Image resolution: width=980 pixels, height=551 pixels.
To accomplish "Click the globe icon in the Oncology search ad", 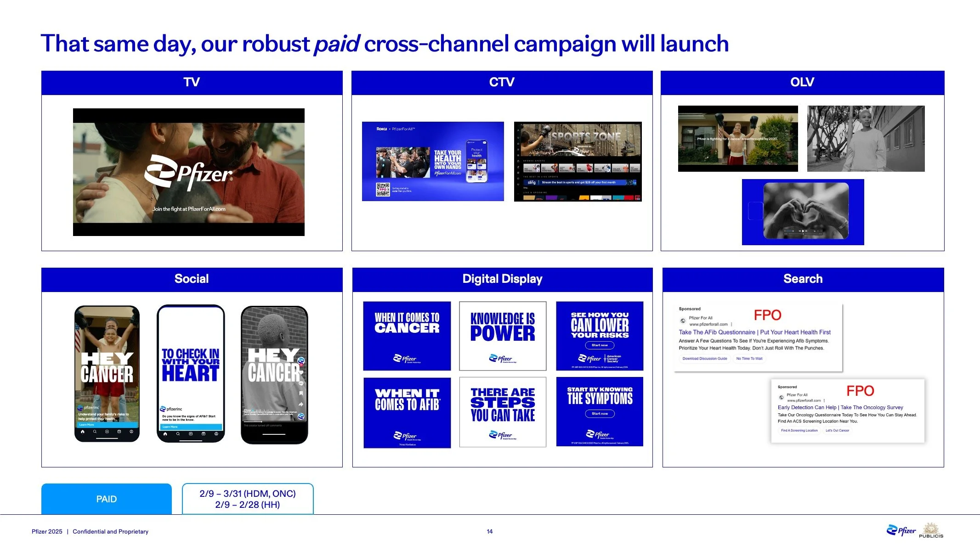I will [781, 398].
